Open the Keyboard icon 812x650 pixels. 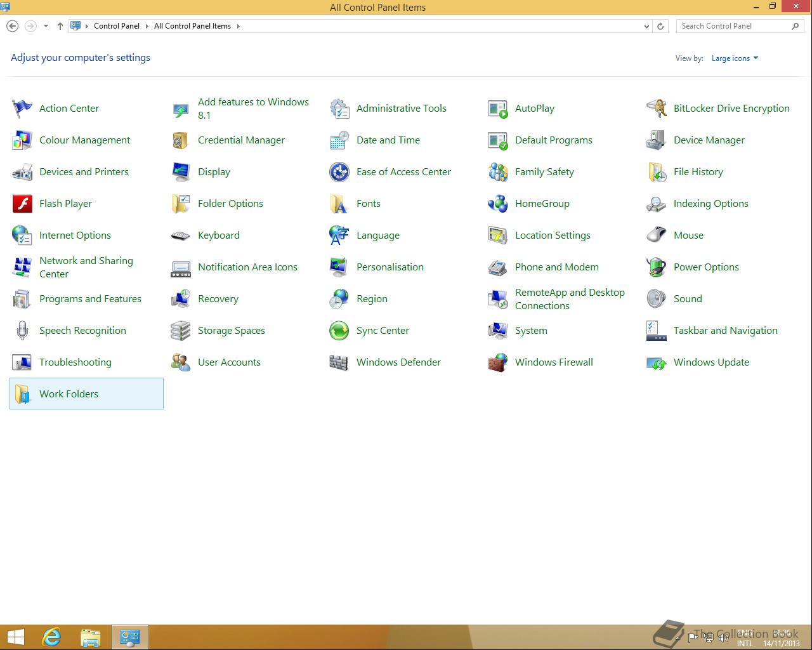pos(181,235)
